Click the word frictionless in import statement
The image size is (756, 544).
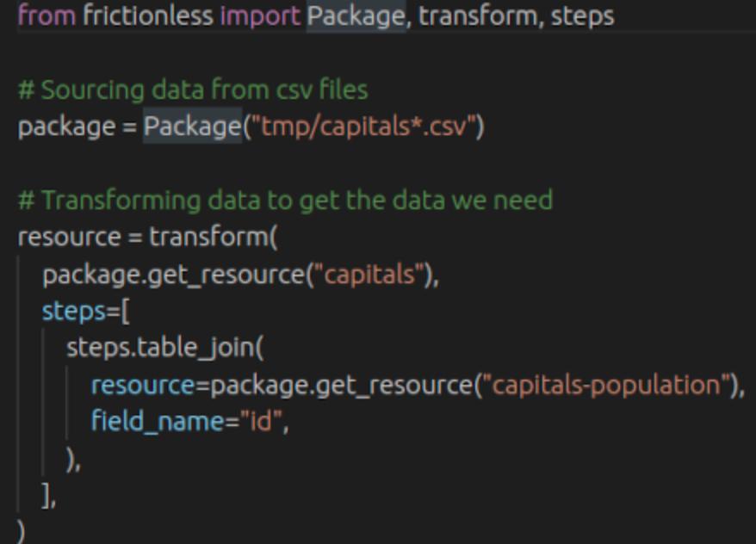(148, 15)
